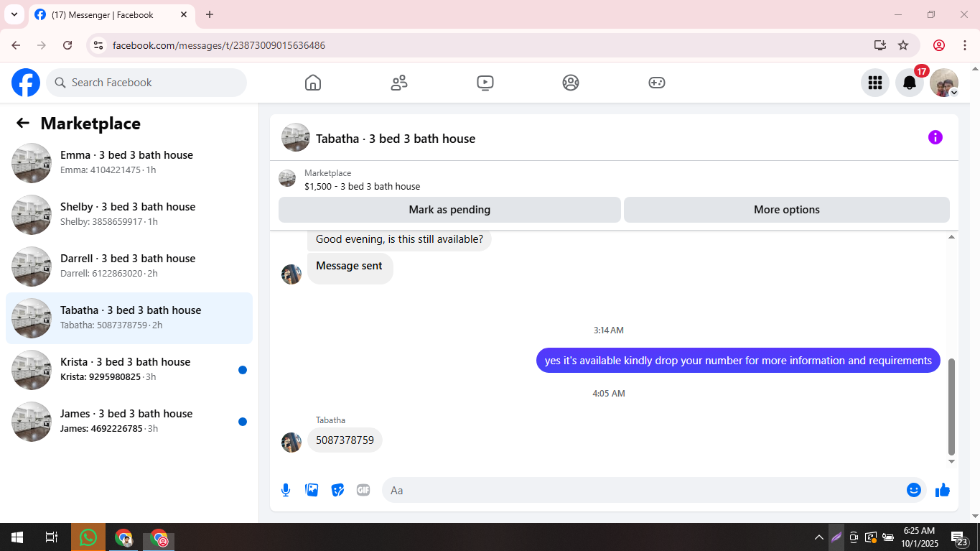
Task: Click the chat scrollbar thumb
Action: [952, 407]
